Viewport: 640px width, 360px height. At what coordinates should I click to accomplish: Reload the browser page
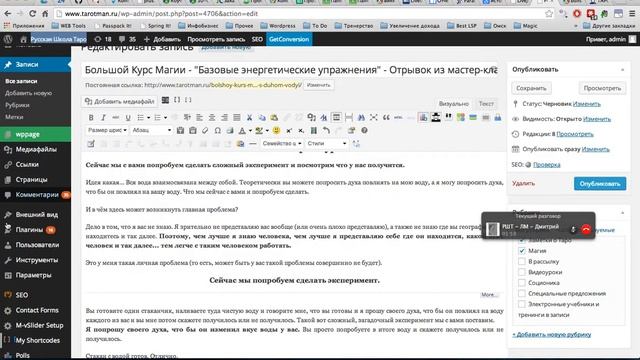[32, 13]
